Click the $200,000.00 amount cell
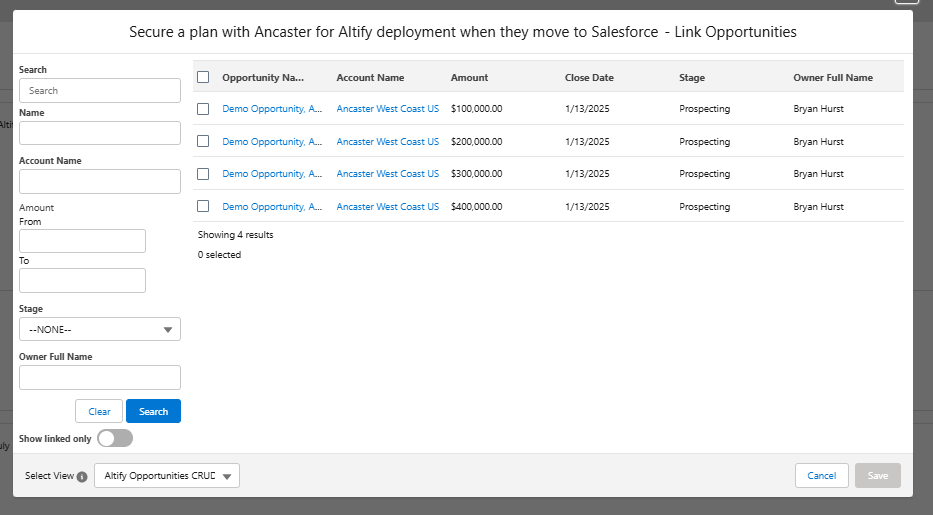This screenshot has width=933, height=515. point(477,142)
